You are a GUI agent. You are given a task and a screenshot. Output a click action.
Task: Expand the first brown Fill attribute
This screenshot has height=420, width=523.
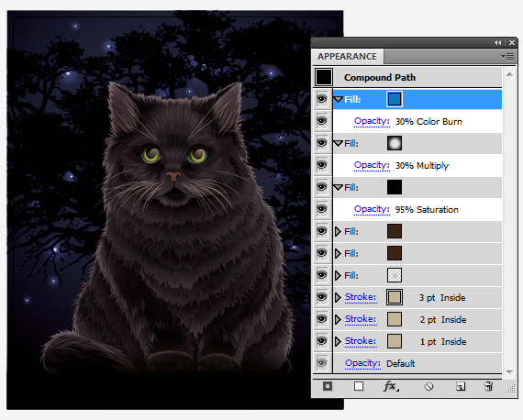[338, 231]
